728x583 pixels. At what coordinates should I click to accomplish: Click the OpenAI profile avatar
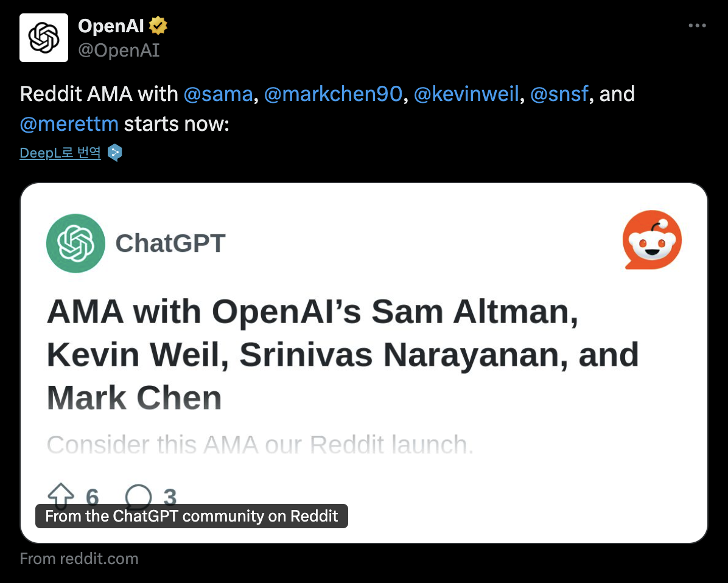click(44, 38)
